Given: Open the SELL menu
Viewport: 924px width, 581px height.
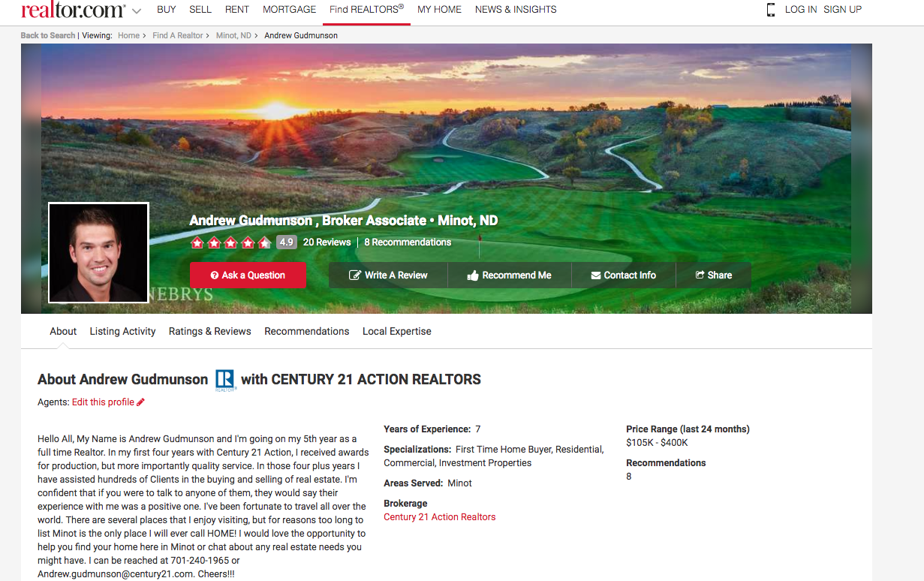Looking at the screenshot, I should (200, 10).
